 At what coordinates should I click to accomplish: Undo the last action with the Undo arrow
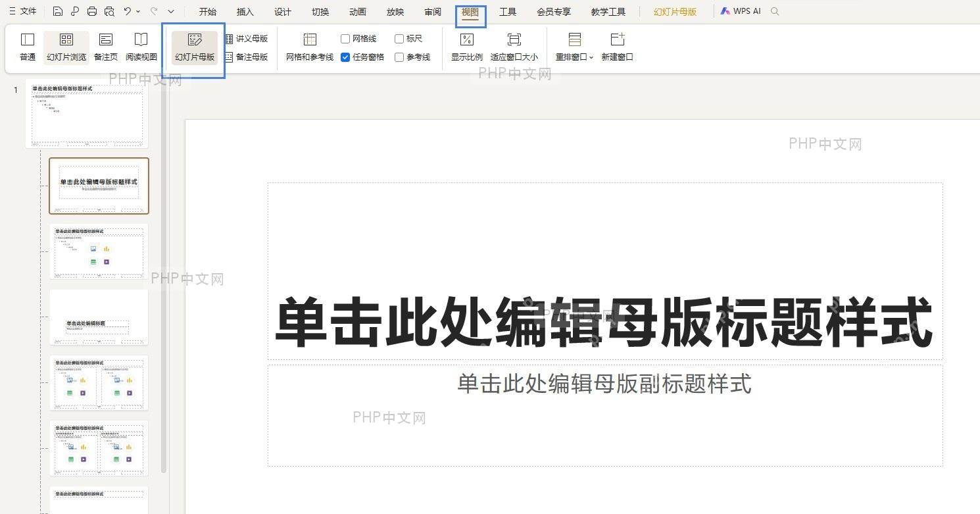pyautogui.click(x=128, y=11)
